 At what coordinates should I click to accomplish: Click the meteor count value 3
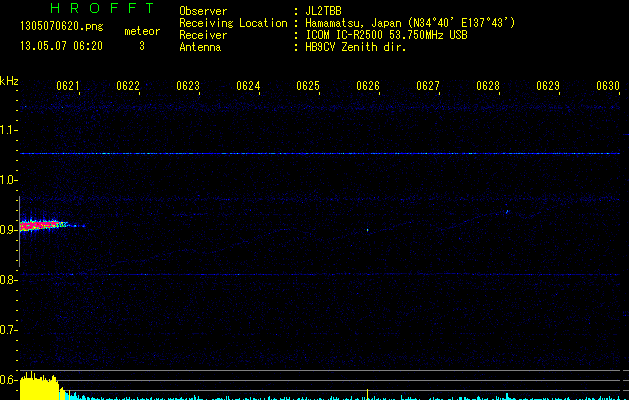point(141,46)
